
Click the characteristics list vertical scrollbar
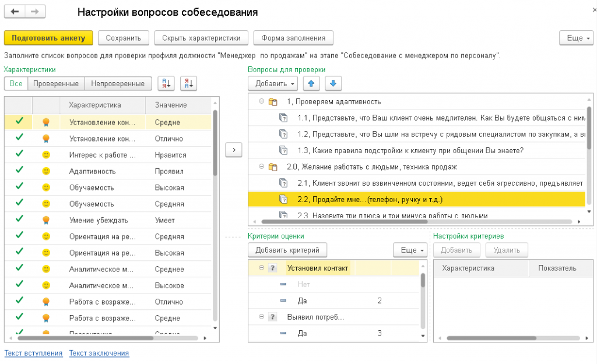(215, 143)
